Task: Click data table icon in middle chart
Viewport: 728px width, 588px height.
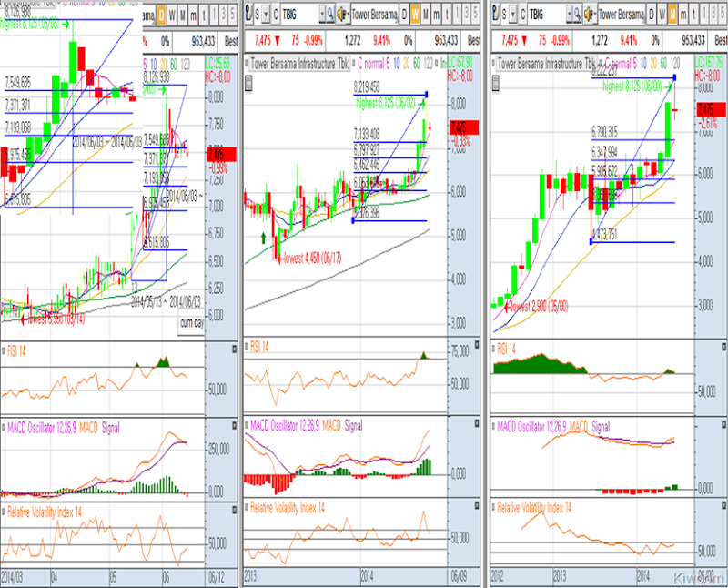Action: [248, 84]
